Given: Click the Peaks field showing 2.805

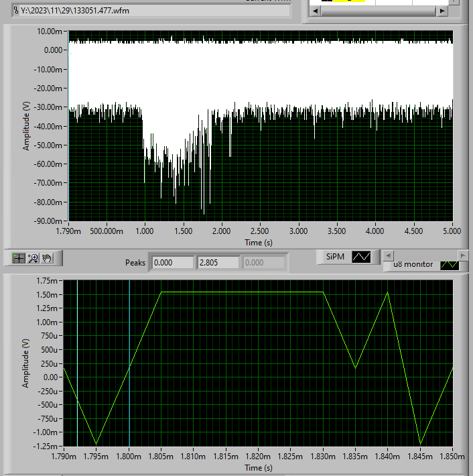Looking at the screenshot, I should pos(218,263).
